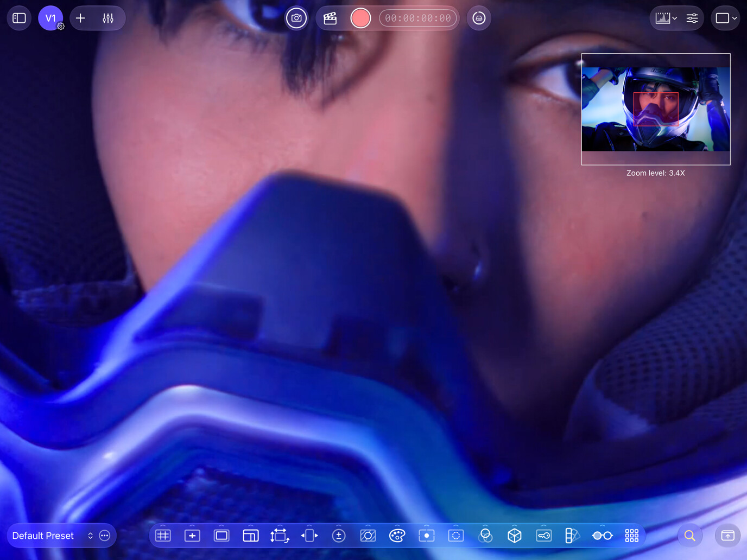Open the histogram scopes dropdown
Viewport: 747px width, 560px height.
point(666,18)
